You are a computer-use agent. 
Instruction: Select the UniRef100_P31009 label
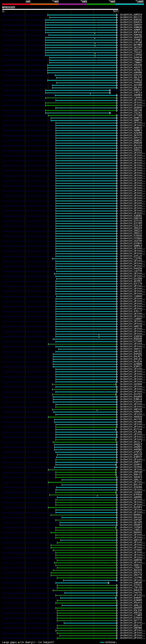pos(131,402)
